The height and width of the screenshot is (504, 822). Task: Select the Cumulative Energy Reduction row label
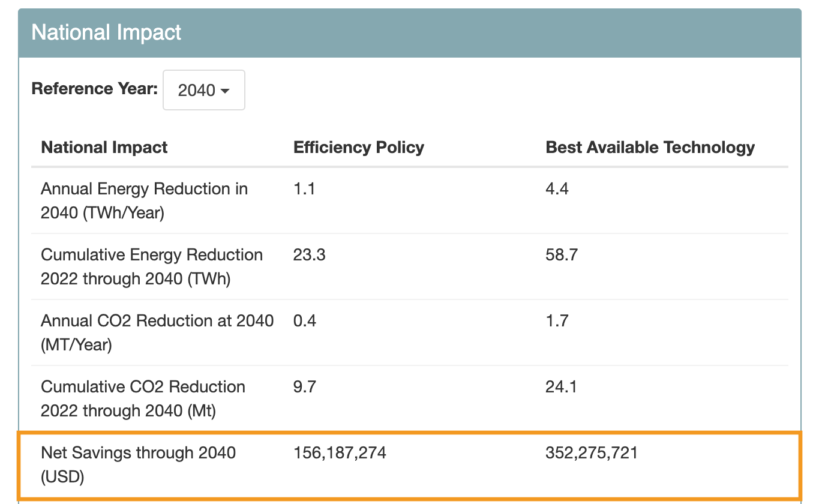pos(151,266)
